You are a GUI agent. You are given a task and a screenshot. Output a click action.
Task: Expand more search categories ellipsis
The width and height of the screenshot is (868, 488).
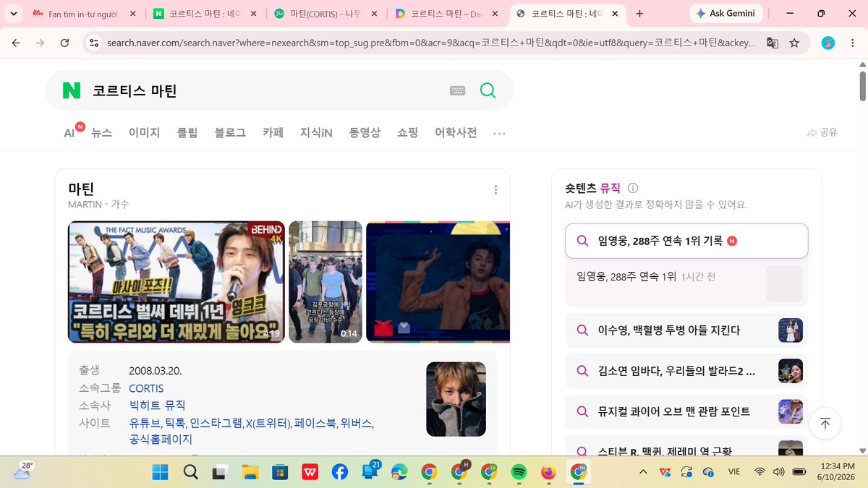499,134
